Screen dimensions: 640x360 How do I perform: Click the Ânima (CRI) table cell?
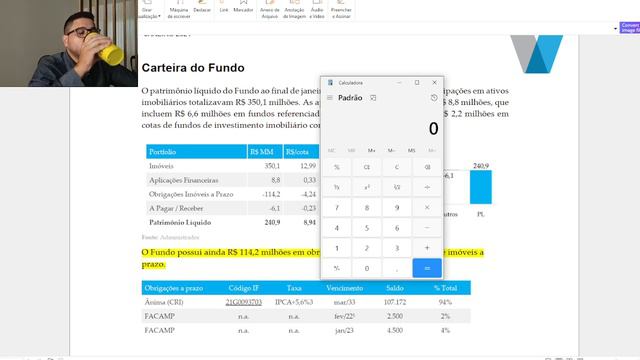[x=164, y=302]
